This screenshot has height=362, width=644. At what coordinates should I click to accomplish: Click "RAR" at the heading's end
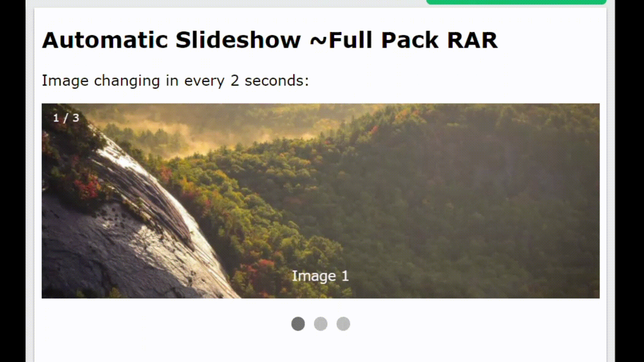[472, 40]
